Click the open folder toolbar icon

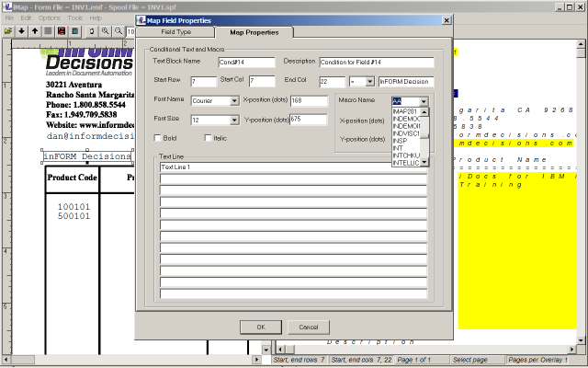pyautogui.click(x=8, y=30)
